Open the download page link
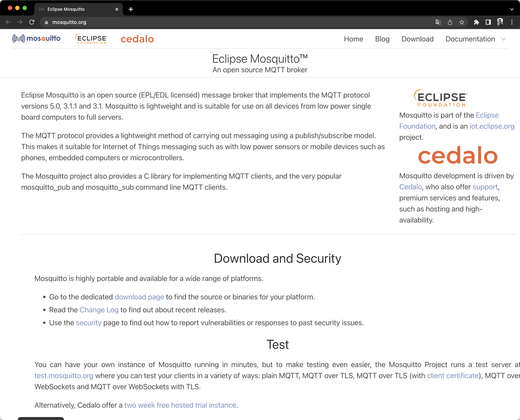This screenshot has height=420, width=520. click(x=139, y=297)
